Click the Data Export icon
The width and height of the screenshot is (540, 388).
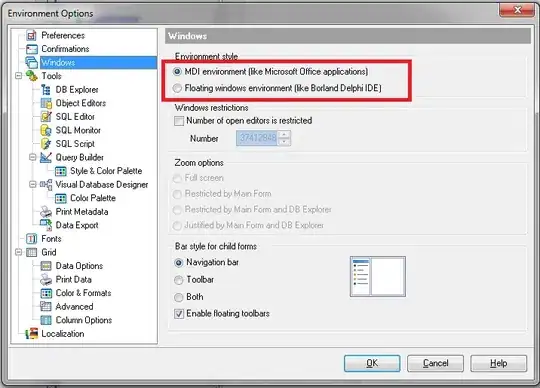click(x=46, y=225)
